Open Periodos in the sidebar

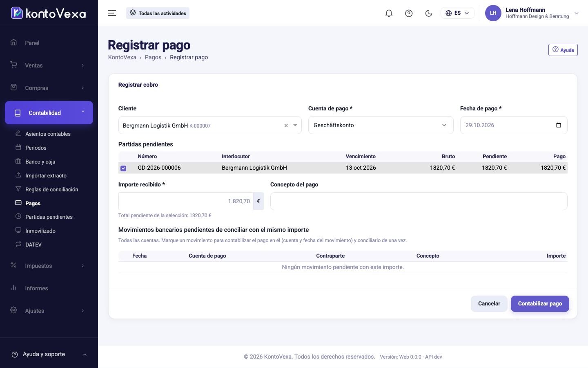coord(36,148)
